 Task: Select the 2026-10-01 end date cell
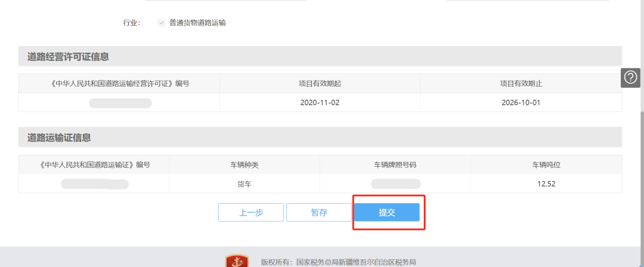tap(521, 103)
